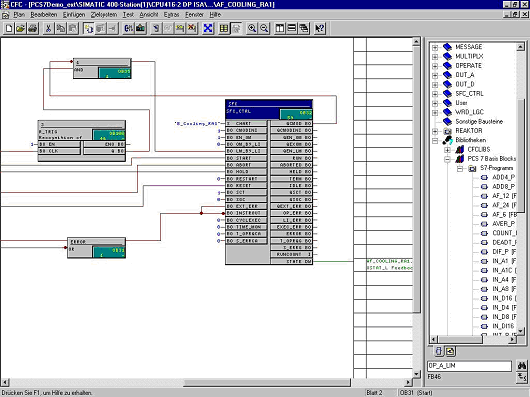Image resolution: width=530 pixels, height=397 pixels.
Task: Open a chart with folder icon
Action: pyautogui.click(x=21, y=28)
